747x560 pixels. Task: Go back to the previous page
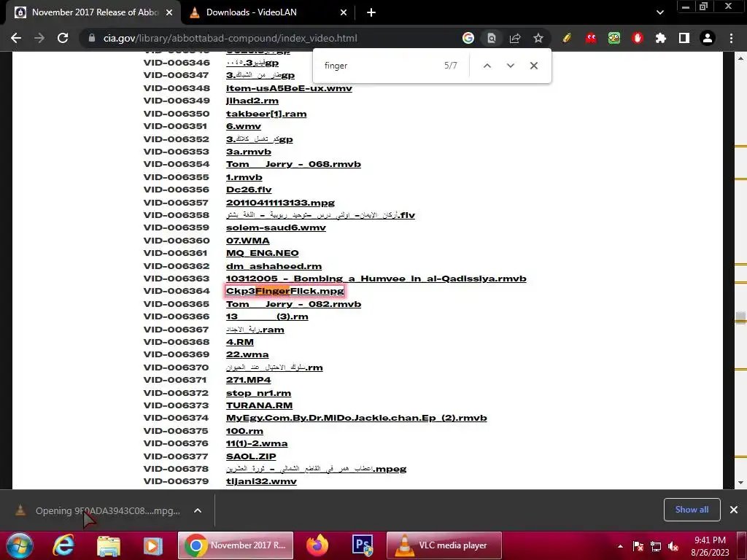click(x=16, y=38)
